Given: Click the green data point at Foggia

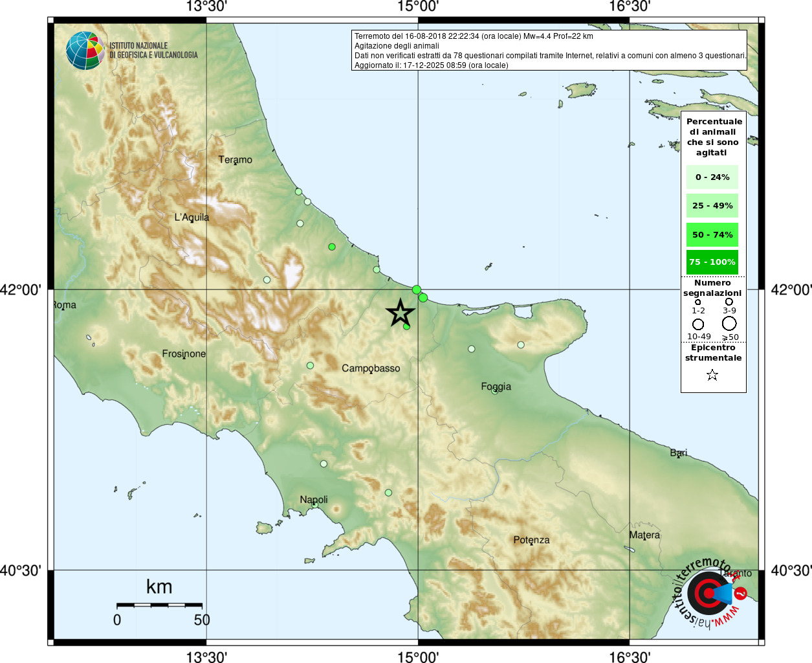Looking at the screenshot, I should pyautogui.click(x=495, y=390).
